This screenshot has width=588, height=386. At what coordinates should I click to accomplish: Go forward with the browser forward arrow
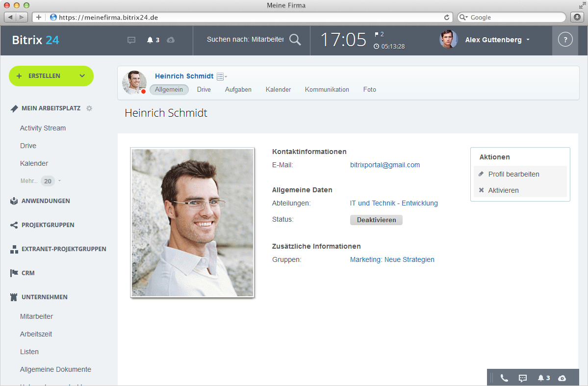click(22, 17)
